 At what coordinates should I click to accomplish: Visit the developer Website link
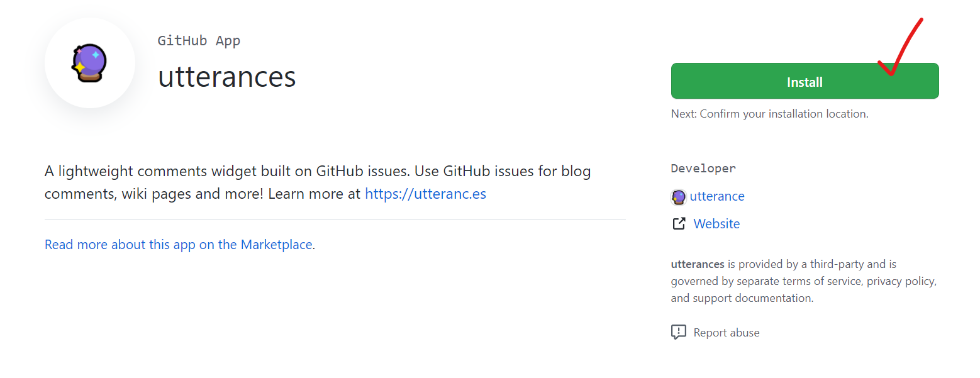(x=716, y=224)
